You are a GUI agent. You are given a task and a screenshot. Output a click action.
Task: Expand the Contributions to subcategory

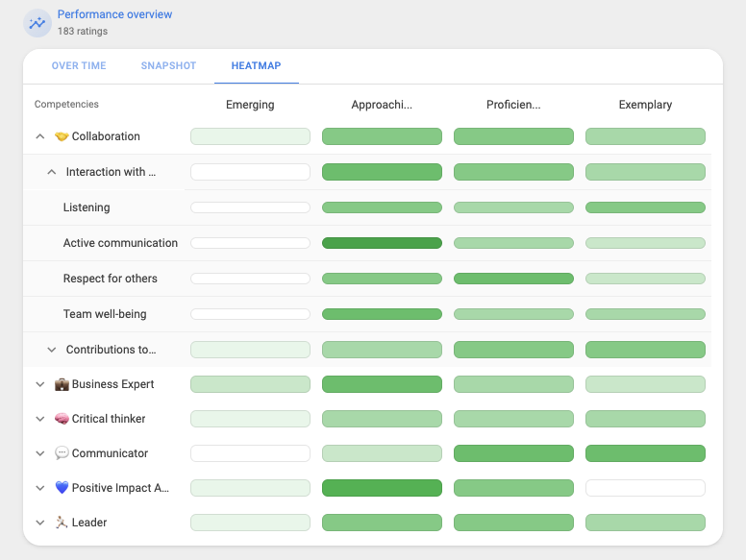coord(52,350)
